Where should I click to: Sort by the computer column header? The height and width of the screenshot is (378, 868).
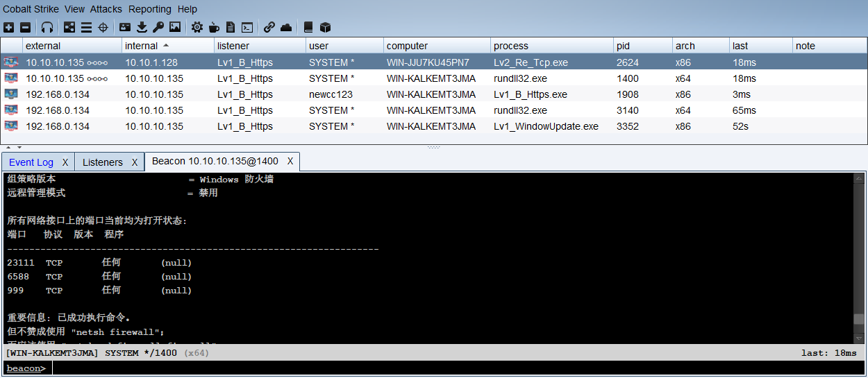click(x=437, y=46)
